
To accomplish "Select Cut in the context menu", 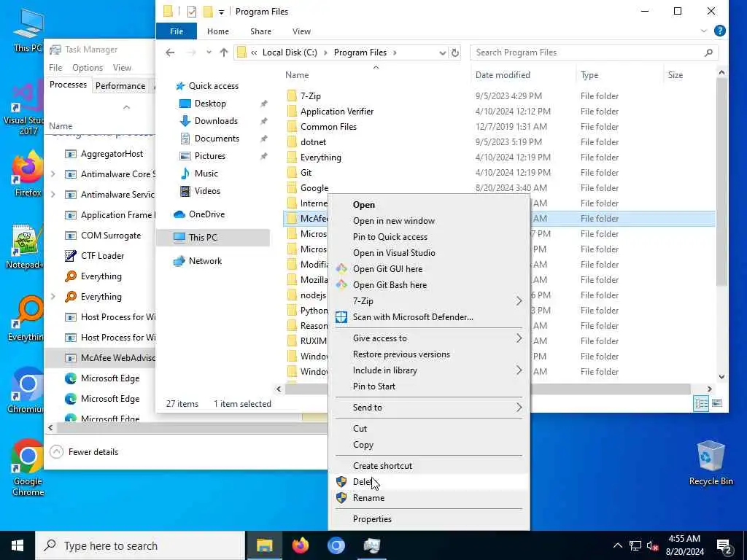I will [428, 429].
